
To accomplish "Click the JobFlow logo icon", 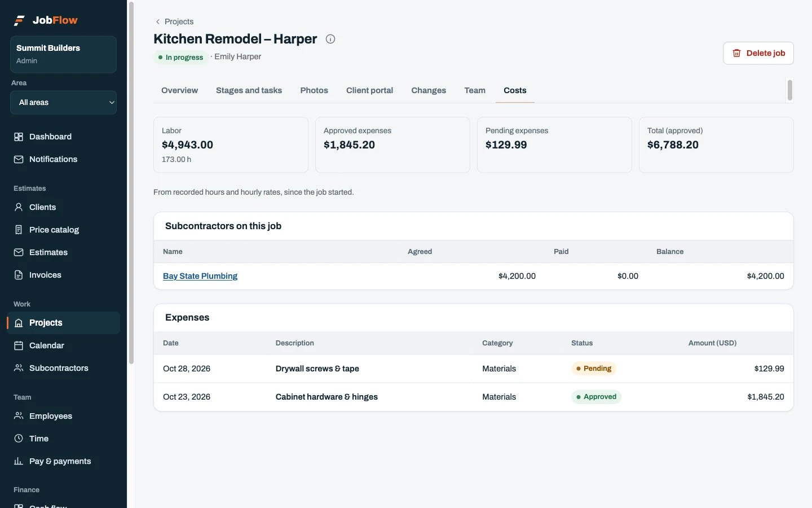I will tap(20, 20).
